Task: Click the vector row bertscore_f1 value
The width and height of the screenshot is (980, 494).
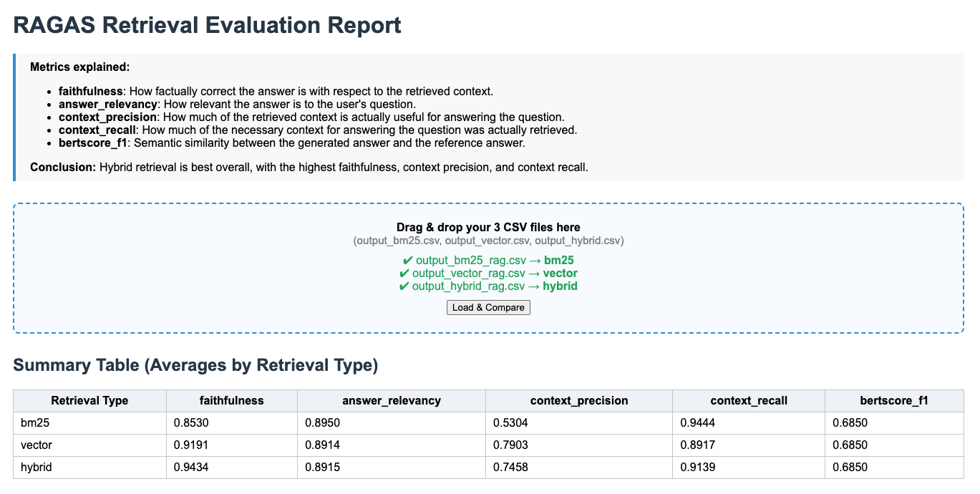Action: (x=850, y=445)
